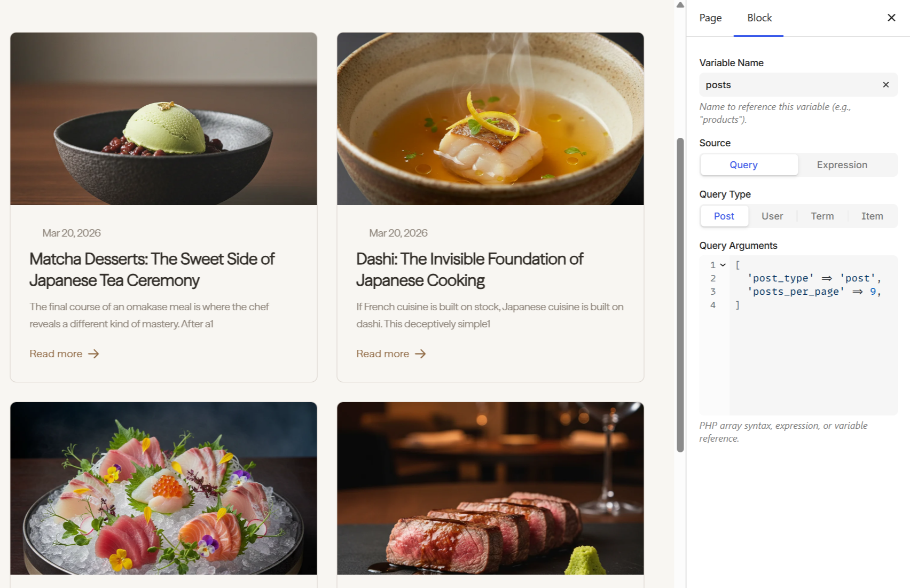Click scroll up arrow on scrollbar

coord(680,5)
